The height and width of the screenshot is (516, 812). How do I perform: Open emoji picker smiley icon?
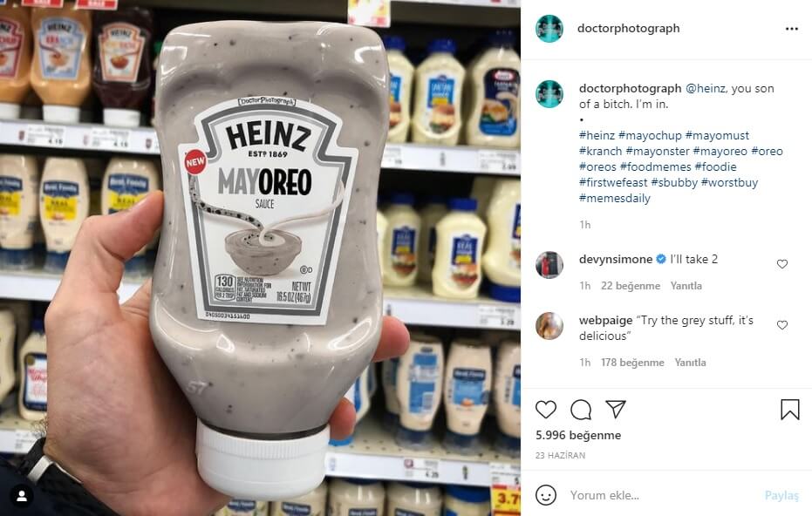click(x=546, y=495)
